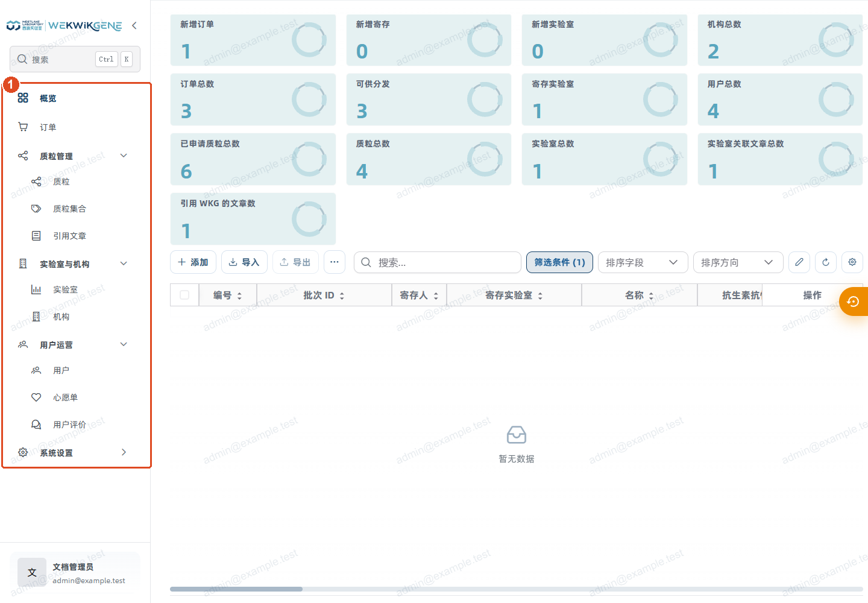Click the horizontal scrollbar at bottom
This screenshot has height=603, width=868.
236,589
